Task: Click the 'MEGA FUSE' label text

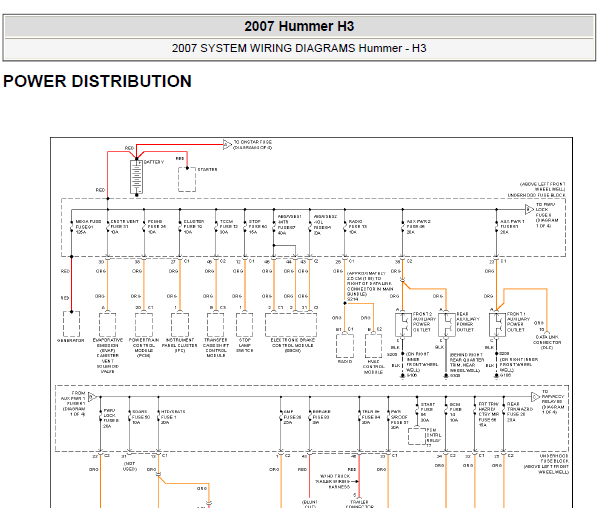Action: [x=88, y=221]
